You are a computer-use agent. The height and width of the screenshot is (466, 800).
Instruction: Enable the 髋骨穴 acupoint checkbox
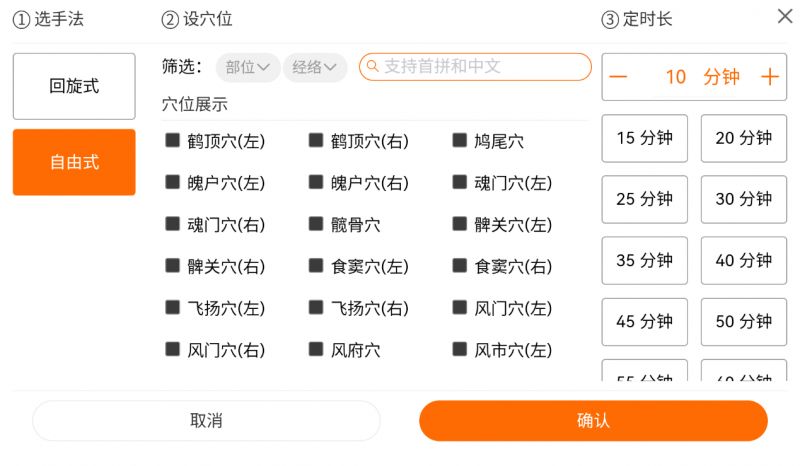(x=316, y=224)
